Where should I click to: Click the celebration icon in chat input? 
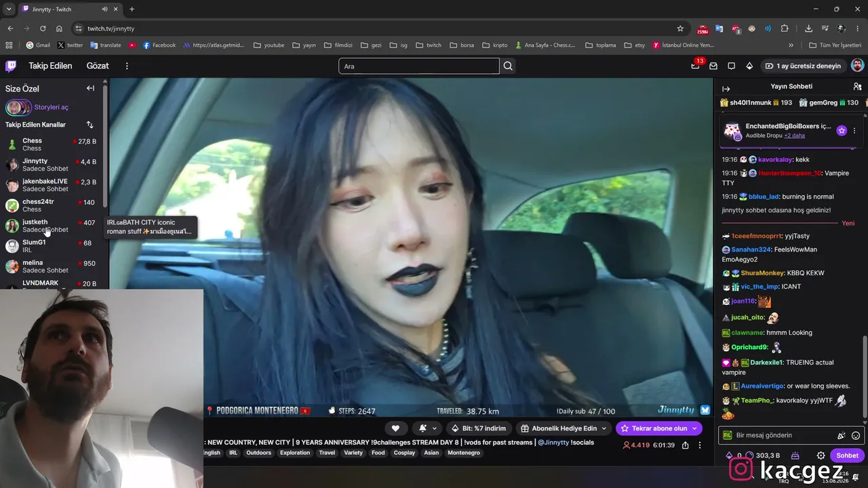(842, 435)
